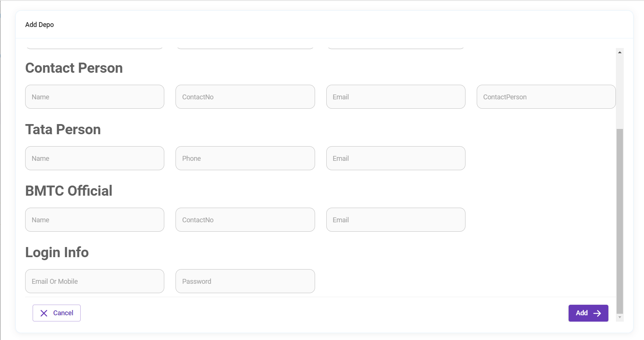Image resolution: width=644 pixels, height=340 pixels.
Task: Click the X icon on Cancel button
Action: (44, 313)
